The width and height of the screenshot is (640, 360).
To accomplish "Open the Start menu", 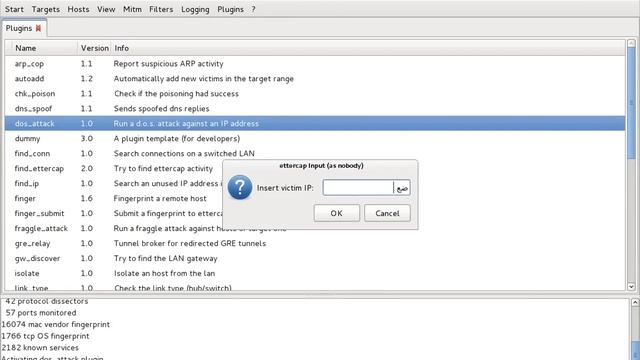I will point(14,9).
